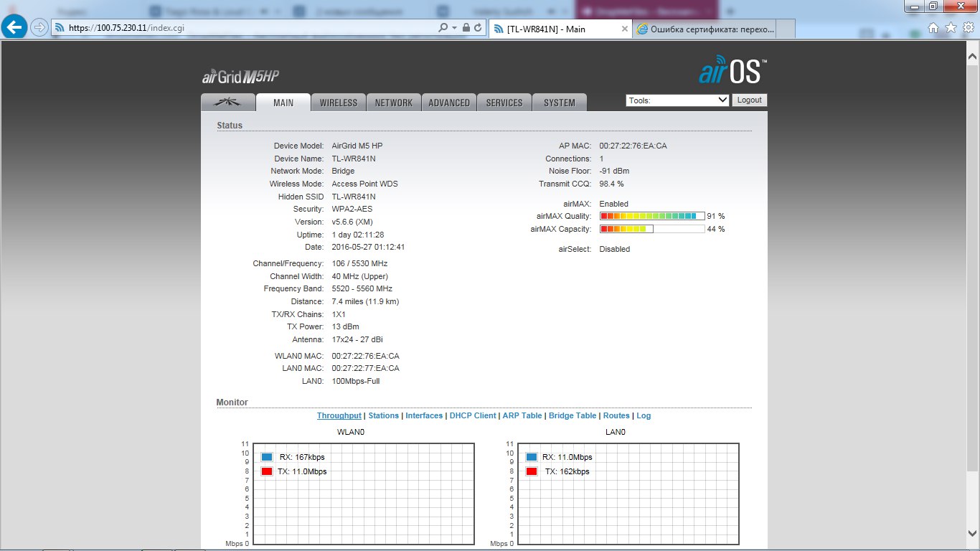Expand the Tools dropdown

tap(677, 100)
